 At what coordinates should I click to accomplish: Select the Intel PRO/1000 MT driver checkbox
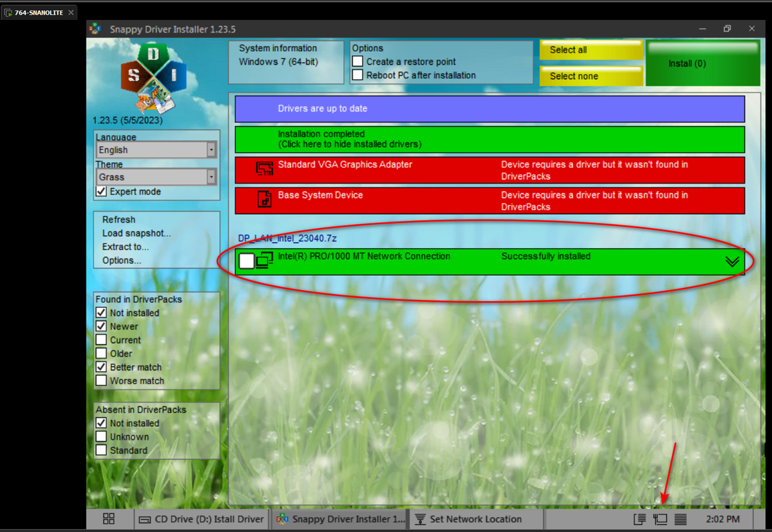[247, 261]
